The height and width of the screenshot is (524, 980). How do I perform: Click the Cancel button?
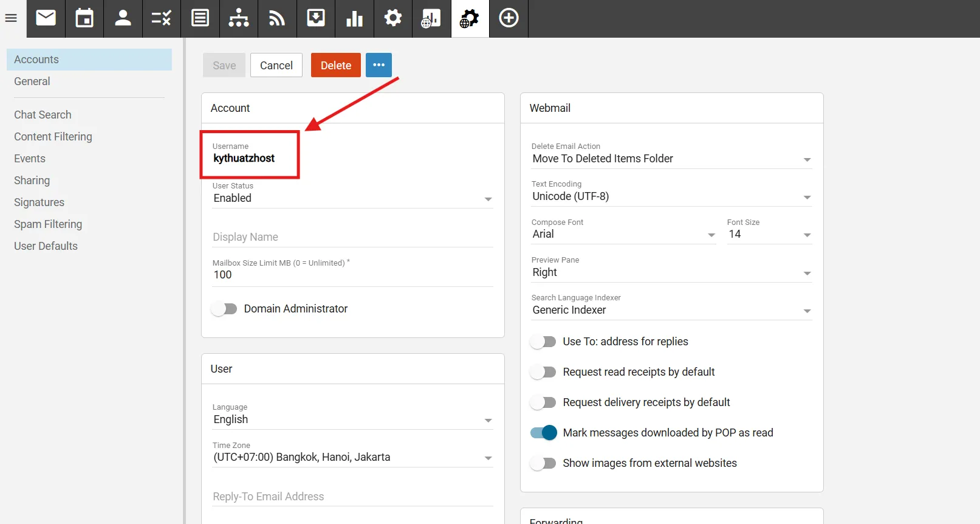276,65
